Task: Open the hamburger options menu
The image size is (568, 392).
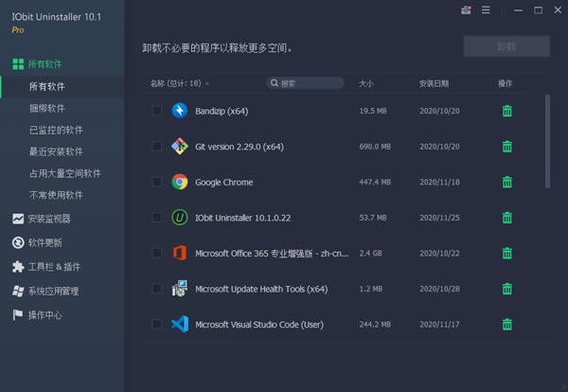Action: (x=486, y=10)
